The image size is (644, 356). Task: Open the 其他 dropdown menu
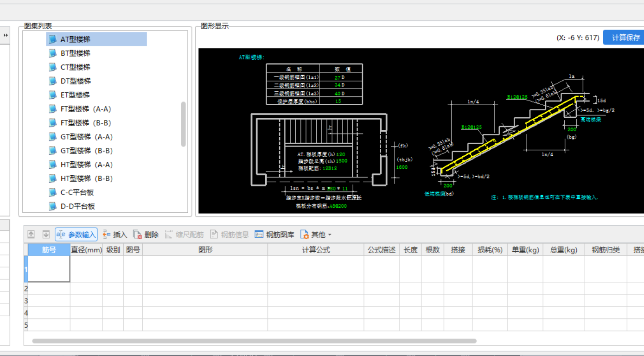316,235
